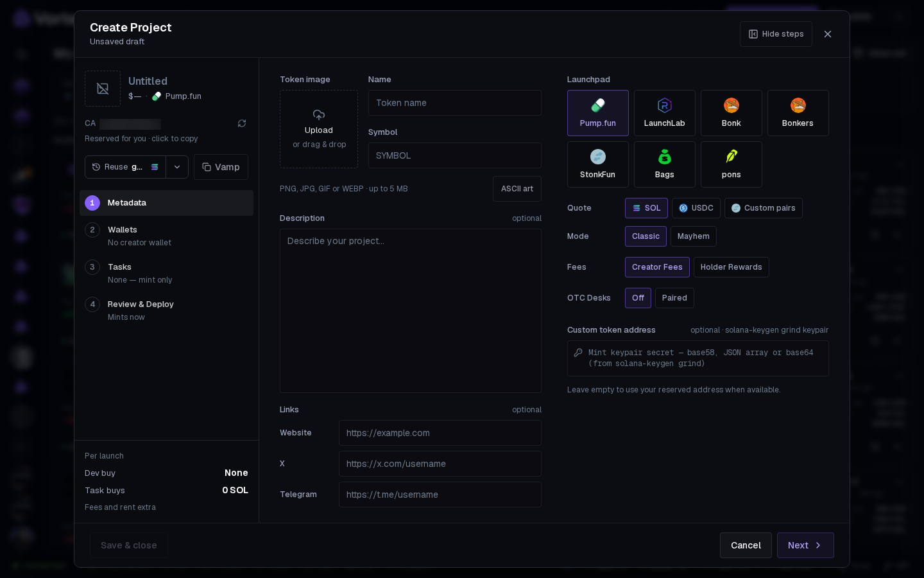Viewport: 924px width, 578px height.
Task: Turn OTC Desks Off
Action: (x=638, y=298)
